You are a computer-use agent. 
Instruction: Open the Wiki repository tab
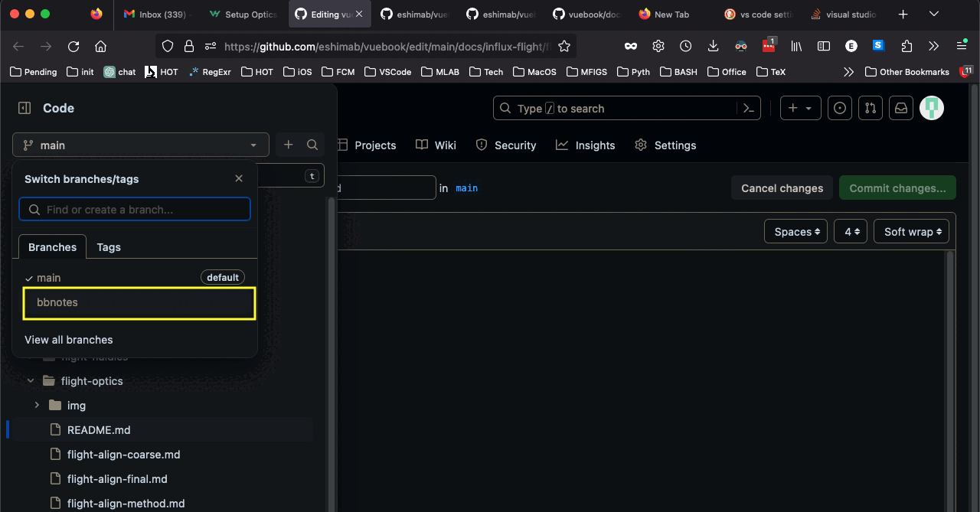click(436, 145)
